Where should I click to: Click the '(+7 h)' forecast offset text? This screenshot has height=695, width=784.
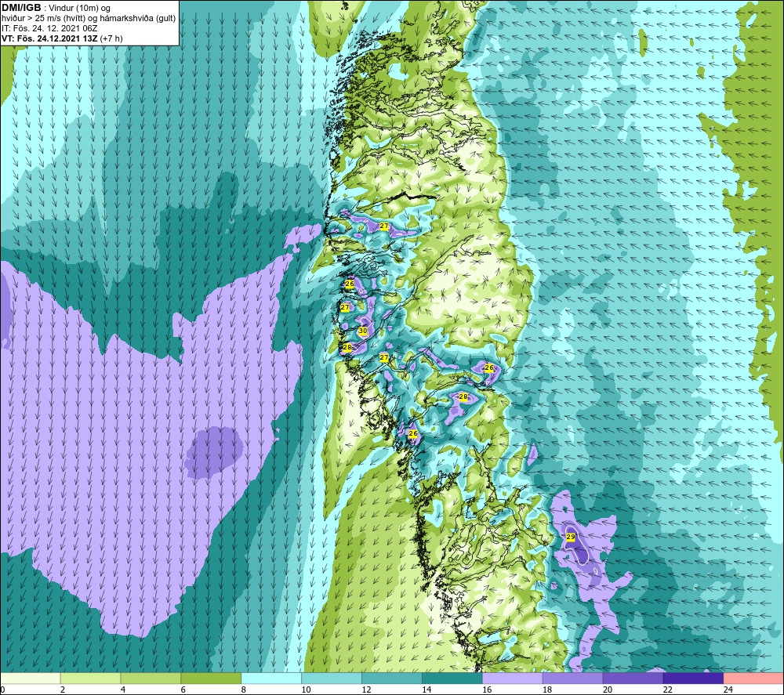(111, 38)
